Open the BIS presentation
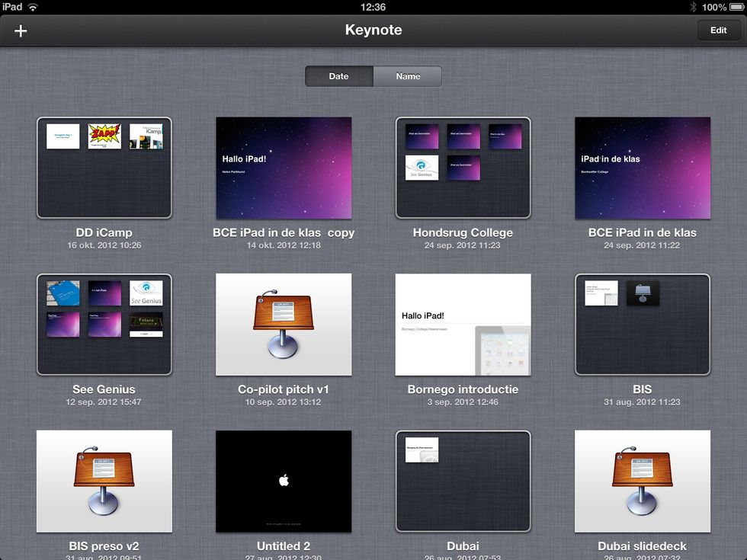747x560 pixels. [x=642, y=325]
